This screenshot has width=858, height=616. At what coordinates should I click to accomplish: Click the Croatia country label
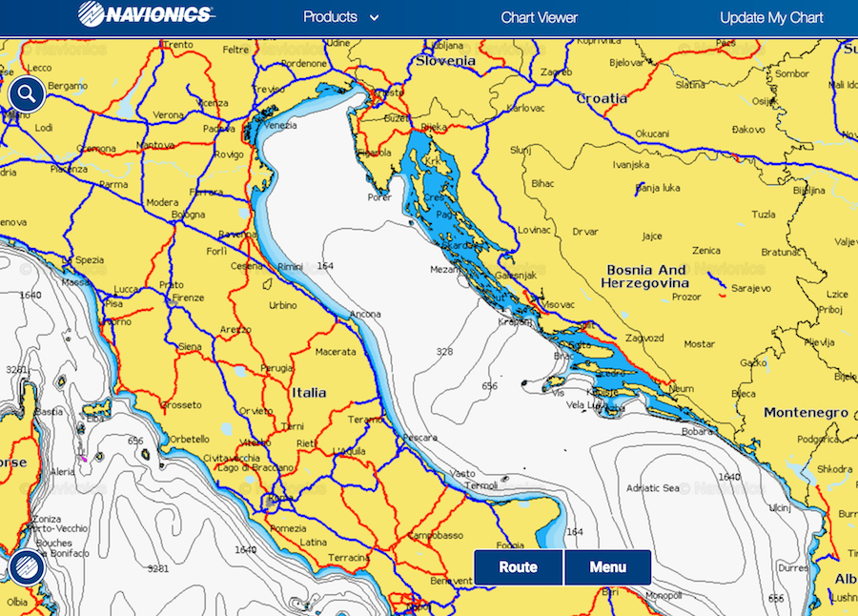pyautogui.click(x=602, y=98)
